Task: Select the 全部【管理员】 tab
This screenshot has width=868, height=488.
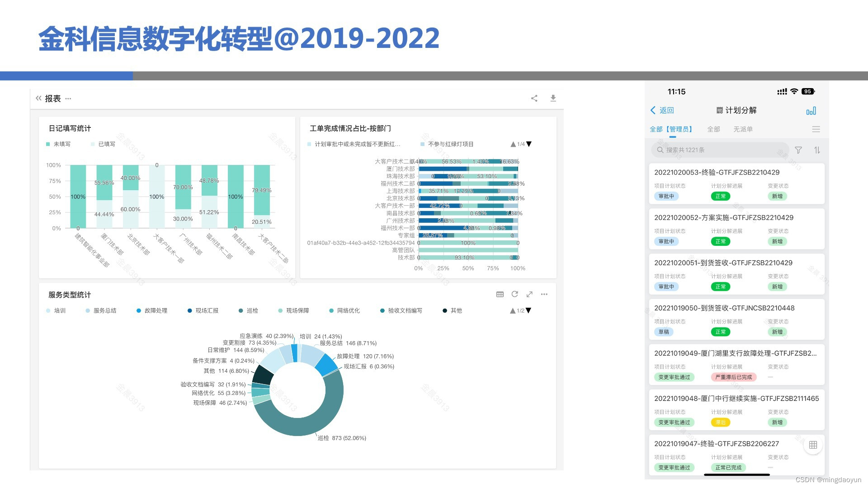Action: pyautogui.click(x=672, y=129)
